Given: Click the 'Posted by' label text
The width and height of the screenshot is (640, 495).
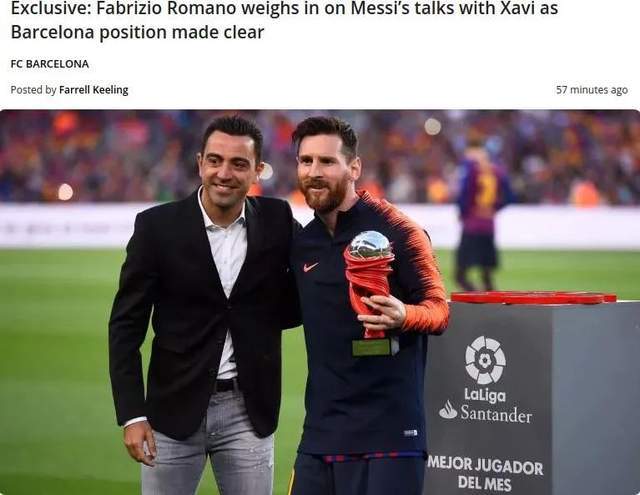Looking at the screenshot, I should [x=33, y=90].
